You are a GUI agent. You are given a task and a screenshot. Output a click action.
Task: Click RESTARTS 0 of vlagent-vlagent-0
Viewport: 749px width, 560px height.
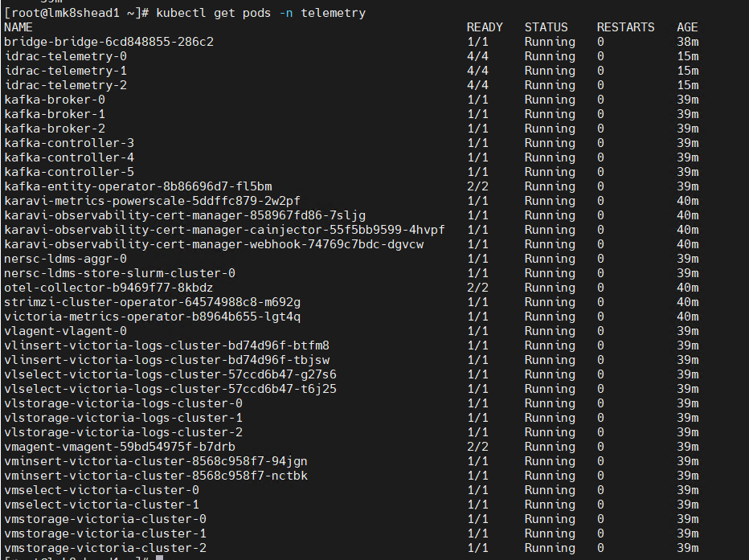(600, 331)
